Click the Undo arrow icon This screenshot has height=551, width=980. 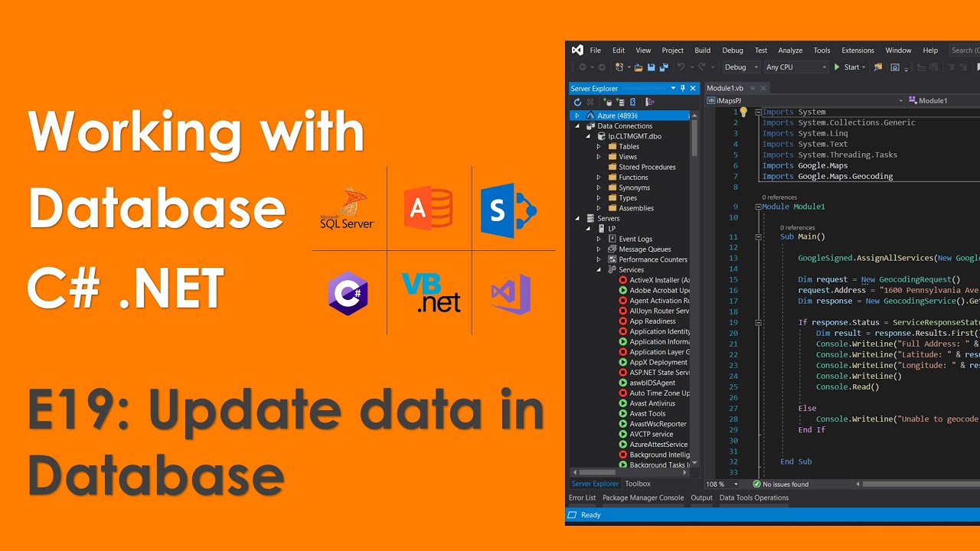(681, 67)
